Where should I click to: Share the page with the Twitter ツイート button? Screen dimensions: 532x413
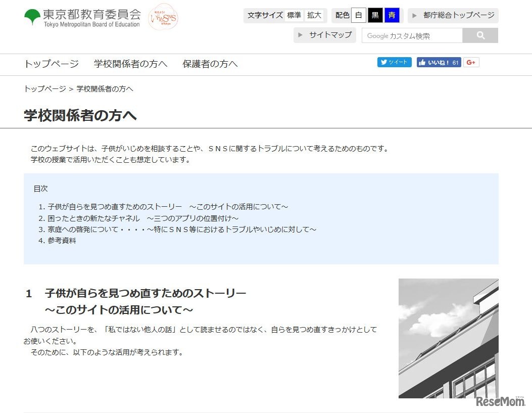pos(394,62)
